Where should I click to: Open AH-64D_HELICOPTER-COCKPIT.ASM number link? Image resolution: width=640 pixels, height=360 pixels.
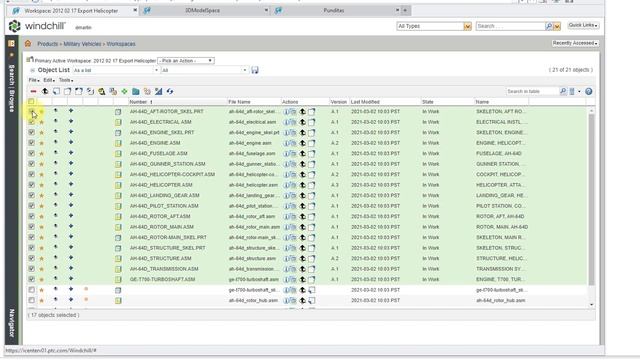click(172, 174)
